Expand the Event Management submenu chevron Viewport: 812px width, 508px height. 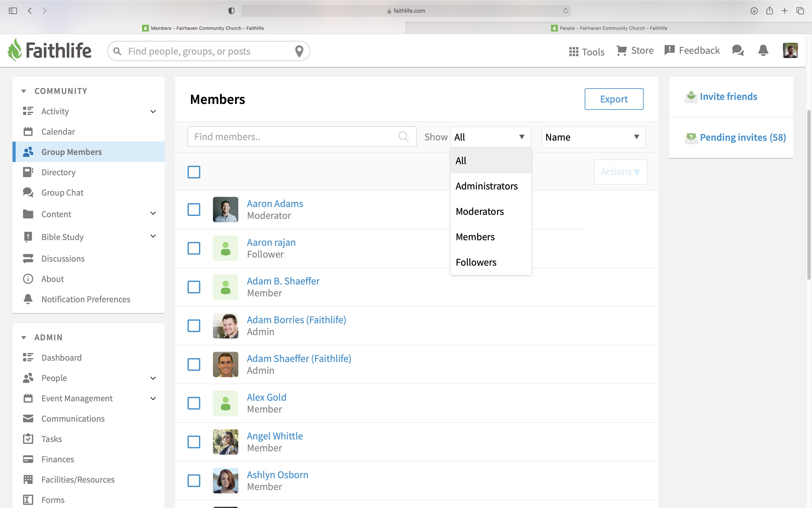(x=153, y=399)
